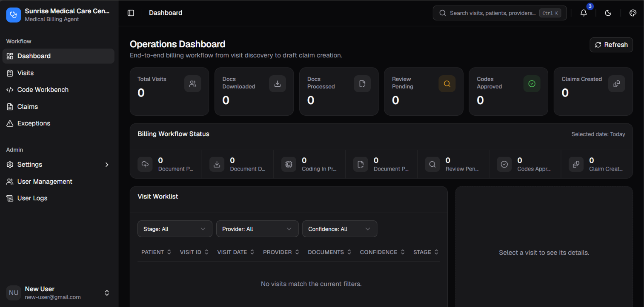Open Dashboard in the sidebar

[59, 56]
